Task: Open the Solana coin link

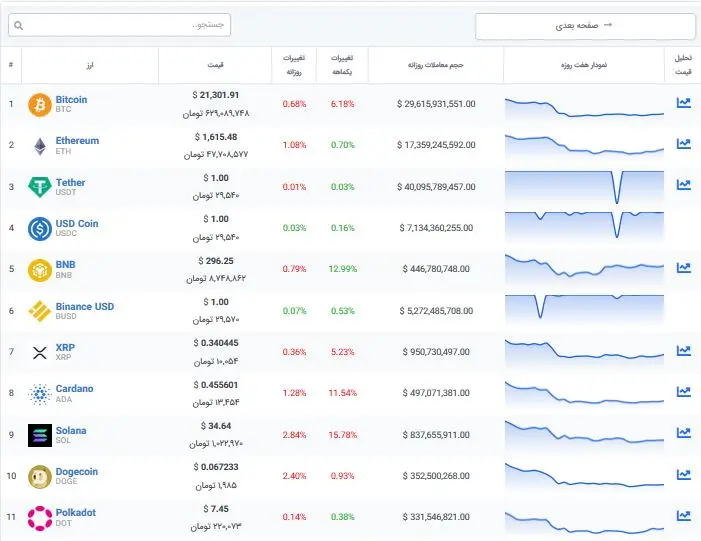Action: click(71, 431)
